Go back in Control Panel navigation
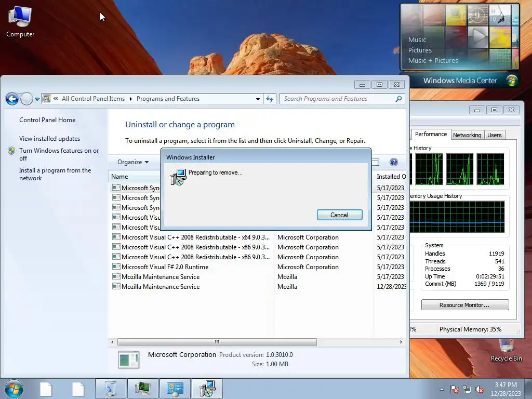The image size is (532, 399). tap(12, 99)
